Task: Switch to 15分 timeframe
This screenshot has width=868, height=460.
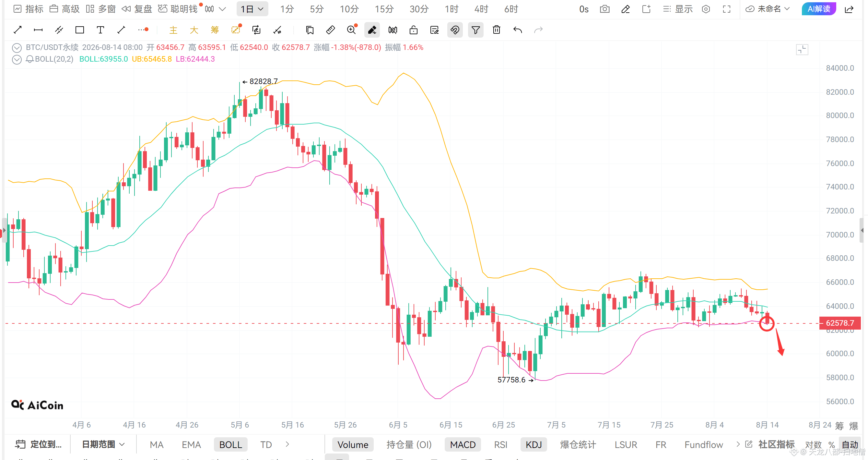Action: (384, 9)
